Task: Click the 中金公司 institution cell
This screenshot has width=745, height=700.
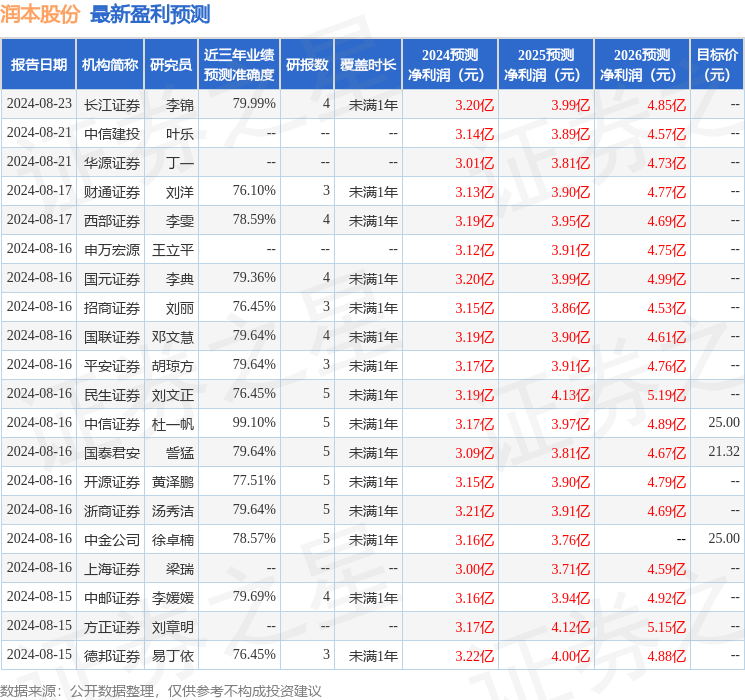Action: [x=112, y=540]
